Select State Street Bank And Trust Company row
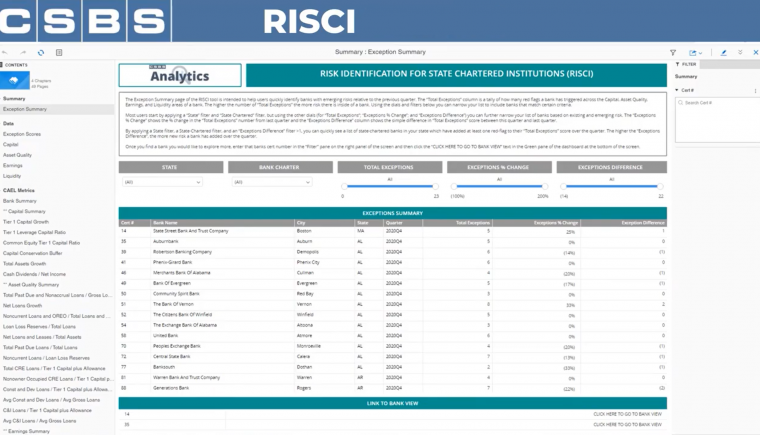Image resolution: width=760 pixels, height=435 pixels. pos(393,231)
